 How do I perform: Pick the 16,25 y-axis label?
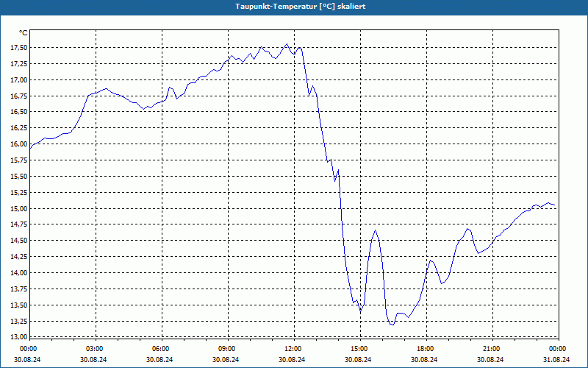[x=19, y=128]
